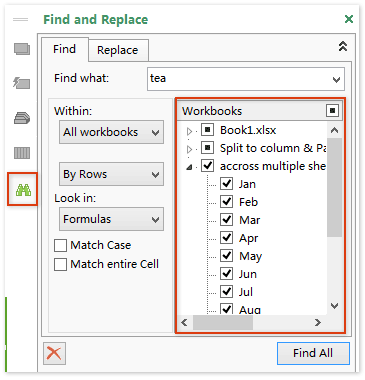
Task: Enable the Match Case checkbox
Action: pos(60,246)
